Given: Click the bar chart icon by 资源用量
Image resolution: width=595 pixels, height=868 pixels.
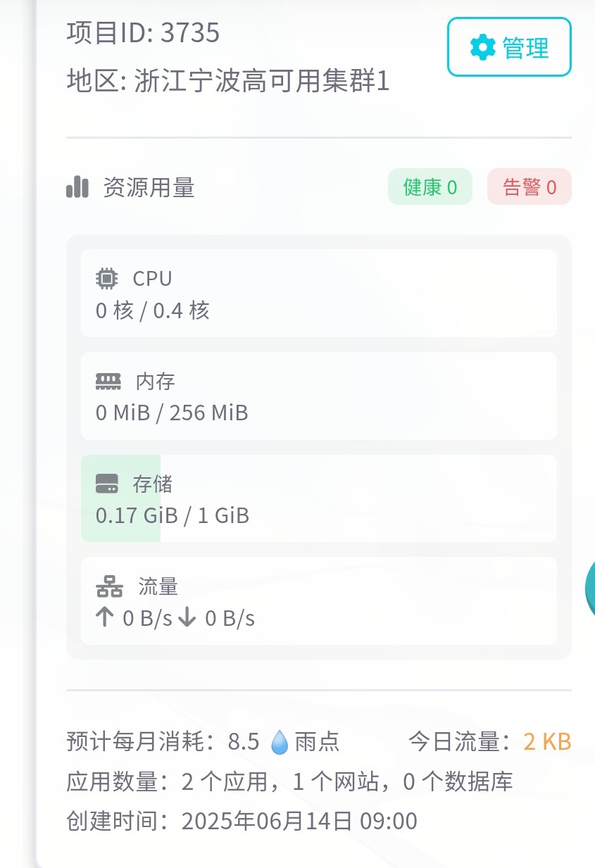Looking at the screenshot, I should tap(77, 187).
